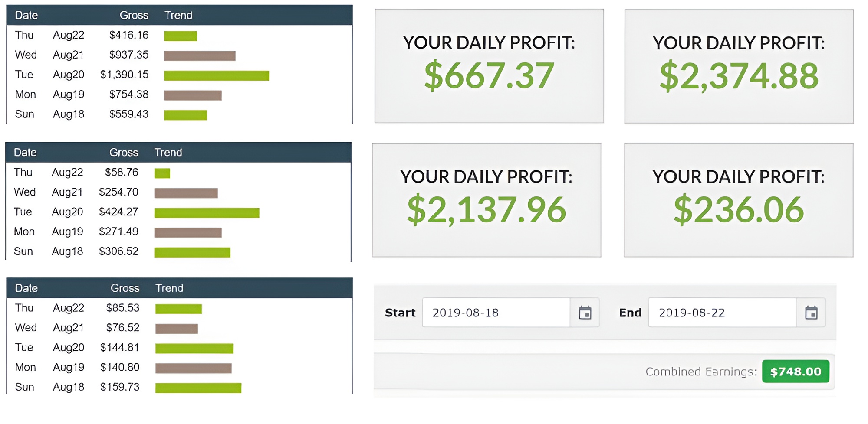Click the trend bar beside $1,390.15
The image size is (868, 424).
[216, 75]
